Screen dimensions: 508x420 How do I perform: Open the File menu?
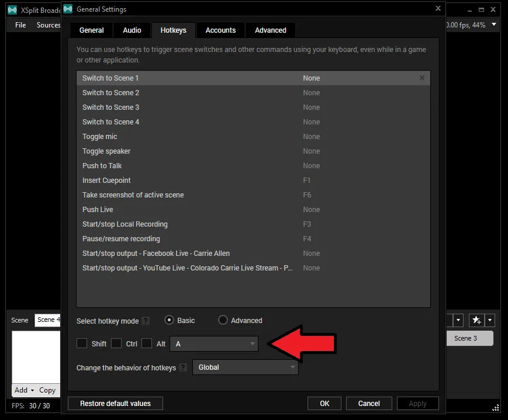coord(20,25)
